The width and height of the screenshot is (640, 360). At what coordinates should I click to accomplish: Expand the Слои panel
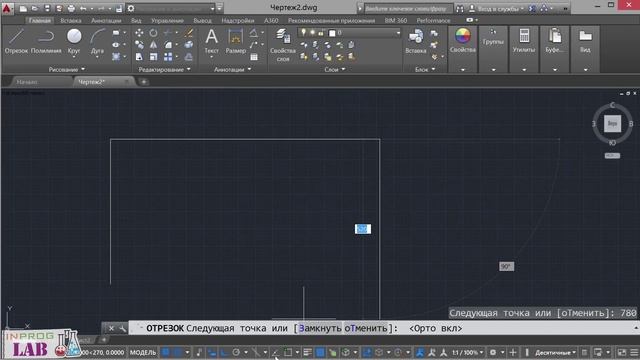click(x=335, y=69)
